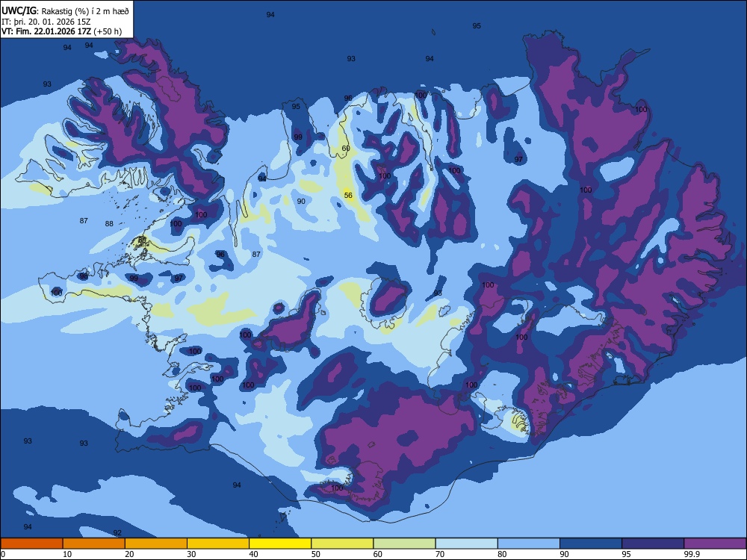The image size is (747, 560).
Task: Click the '92' value near the bottom-left sea
Action: pos(117,533)
